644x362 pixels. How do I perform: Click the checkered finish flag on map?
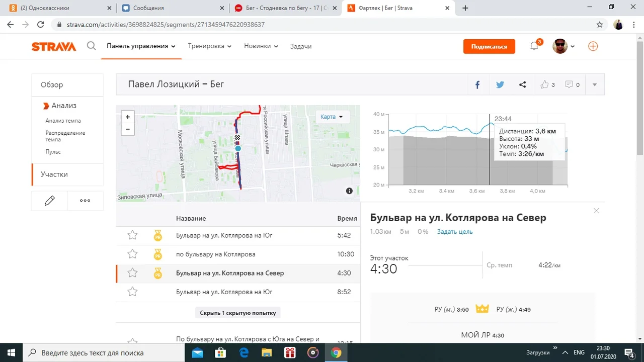[237, 137]
